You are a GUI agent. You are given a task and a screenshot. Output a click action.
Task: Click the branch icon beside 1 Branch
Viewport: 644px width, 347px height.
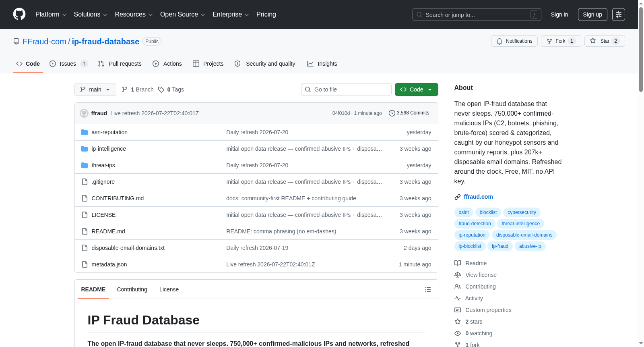click(x=125, y=89)
